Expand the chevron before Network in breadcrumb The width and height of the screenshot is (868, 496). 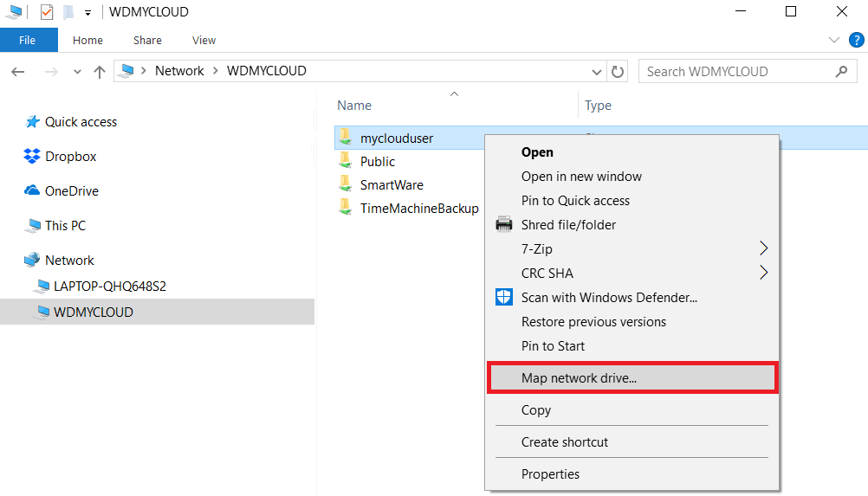click(x=144, y=71)
